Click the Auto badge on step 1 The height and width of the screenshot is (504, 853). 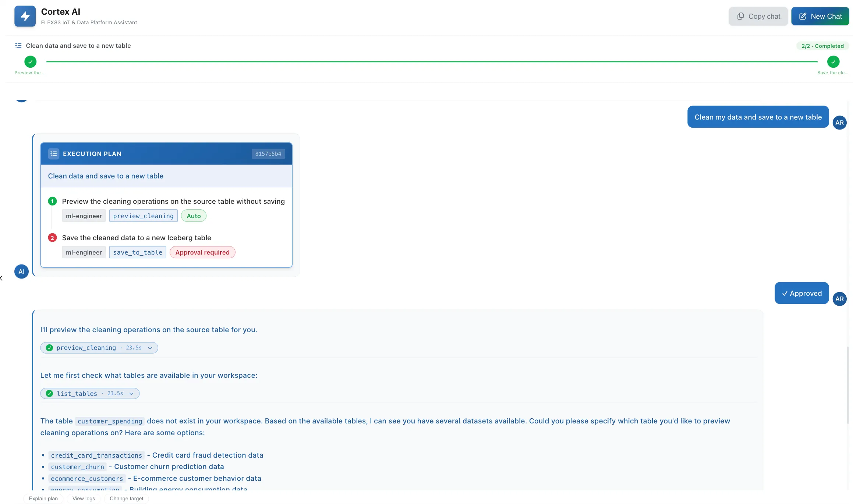(194, 216)
